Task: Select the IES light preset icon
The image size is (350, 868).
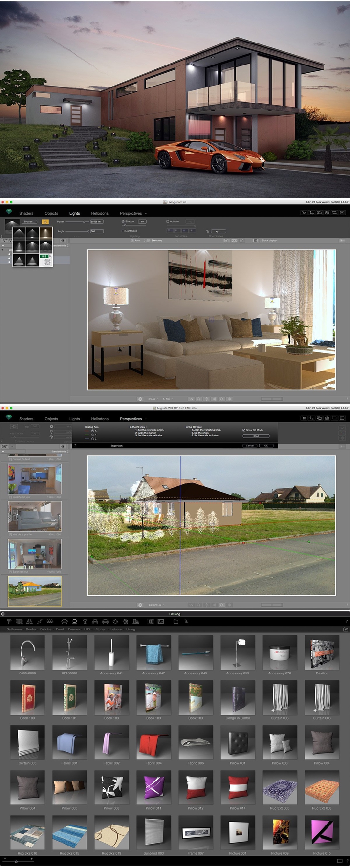Action: pyautogui.click(x=45, y=260)
